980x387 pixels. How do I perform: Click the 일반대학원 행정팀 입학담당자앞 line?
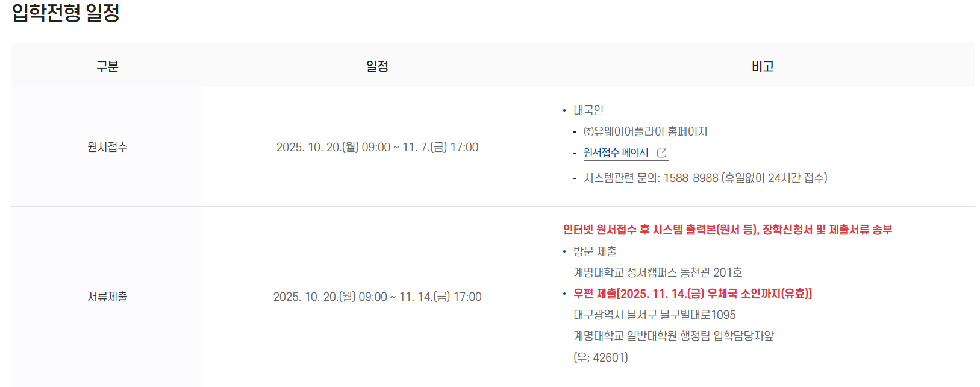(673, 336)
